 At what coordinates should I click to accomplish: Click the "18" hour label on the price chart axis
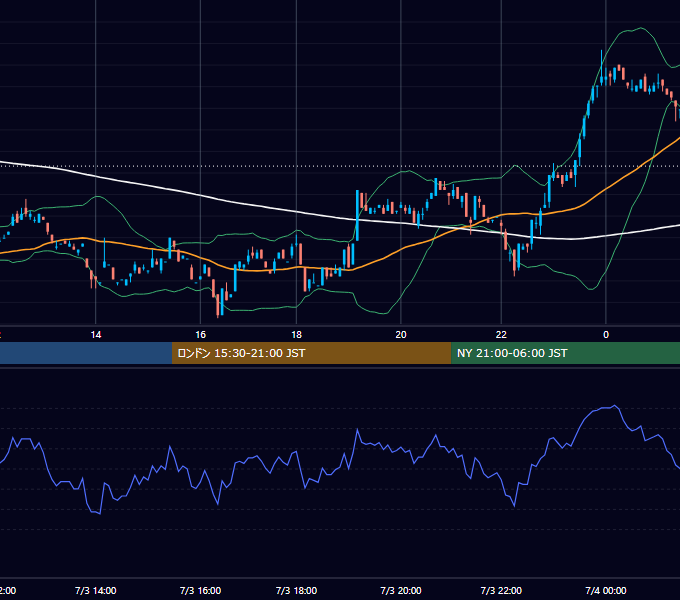point(296,335)
